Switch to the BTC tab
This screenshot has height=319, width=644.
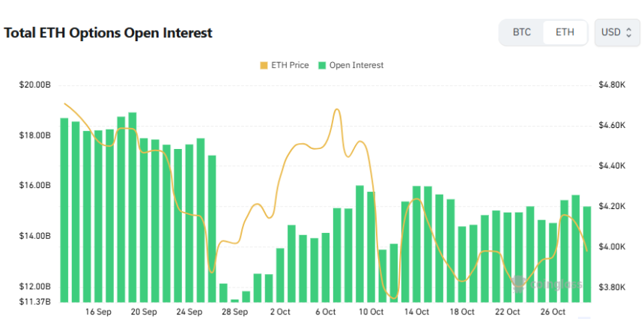pos(522,32)
